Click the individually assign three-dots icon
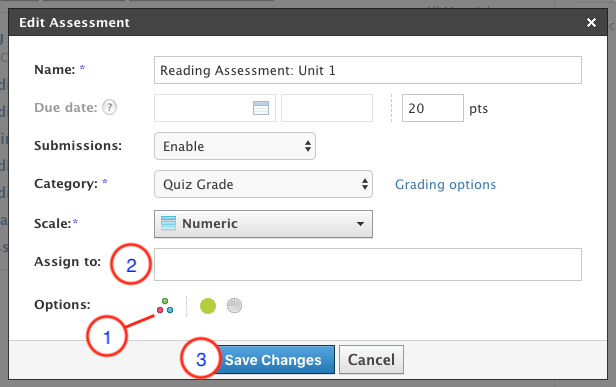This screenshot has width=616, height=387. (x=165, y=306)
